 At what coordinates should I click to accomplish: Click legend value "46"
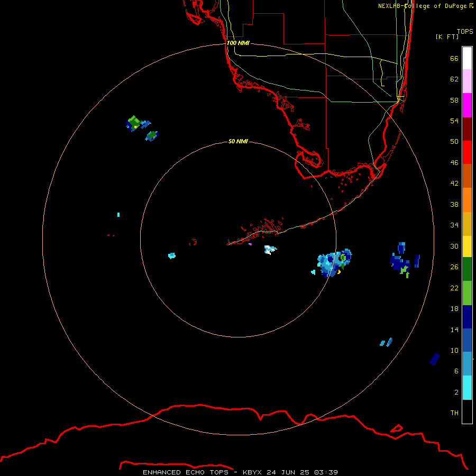point(454,162)
